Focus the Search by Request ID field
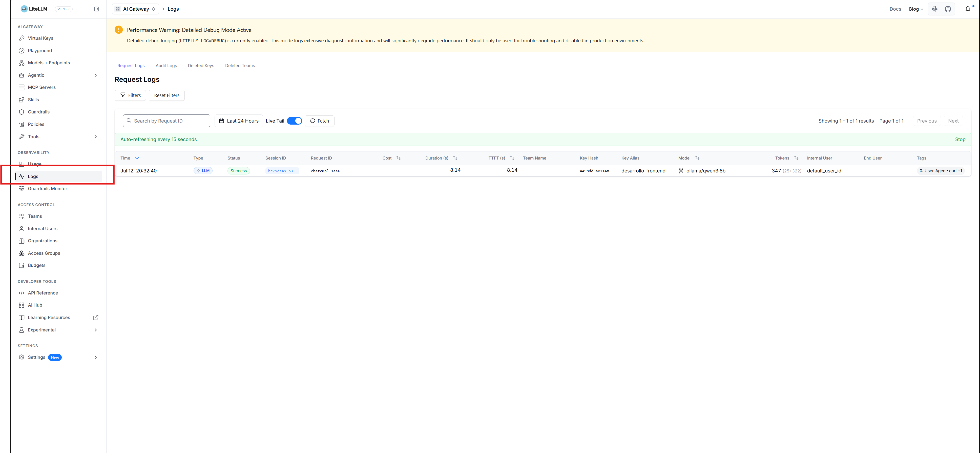The height and width of the screenshot is (453, 980). click(167, 121)
